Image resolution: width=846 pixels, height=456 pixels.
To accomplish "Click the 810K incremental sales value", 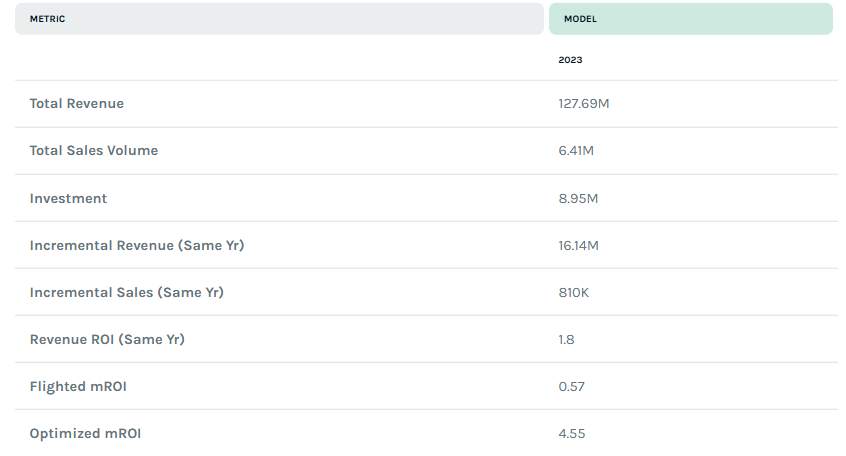I will [x=574, y=292].
